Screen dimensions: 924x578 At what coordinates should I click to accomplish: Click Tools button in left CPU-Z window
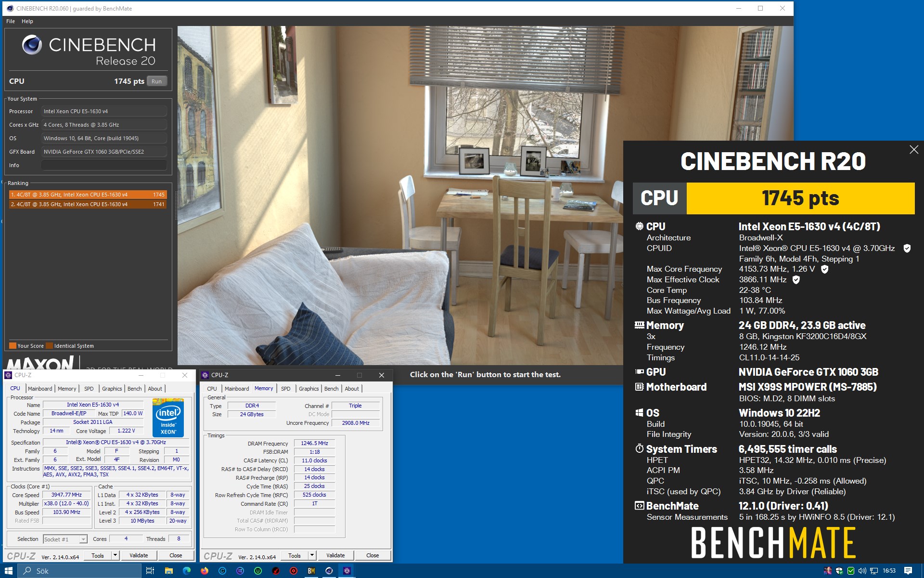click(98, 555)
